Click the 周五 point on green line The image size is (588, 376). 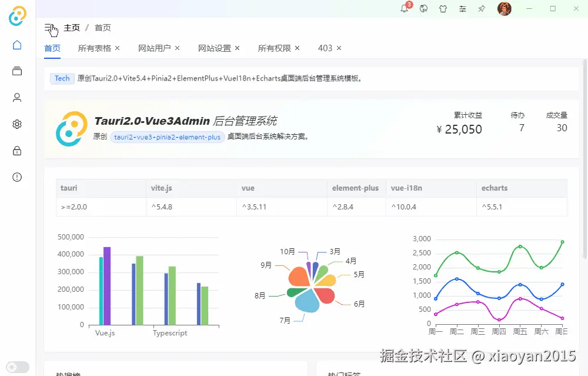[520, 247]
